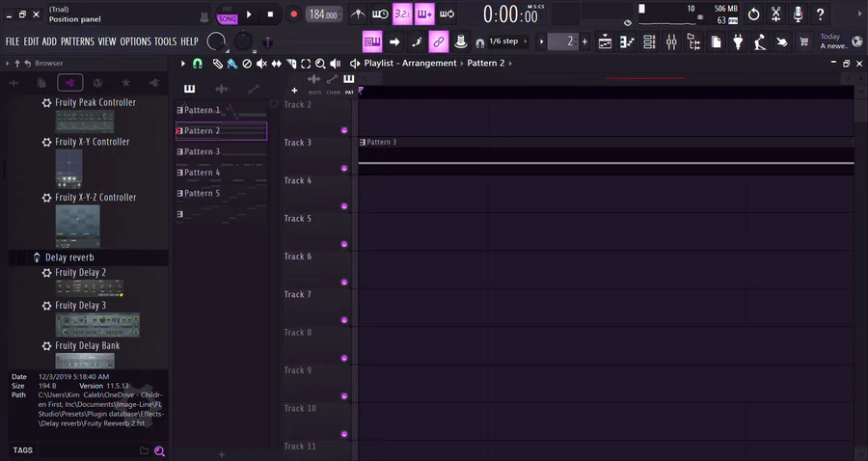Click the browser search magnifier icon
The height and width of the screenshot is (461, 868).
pos(159,451)
